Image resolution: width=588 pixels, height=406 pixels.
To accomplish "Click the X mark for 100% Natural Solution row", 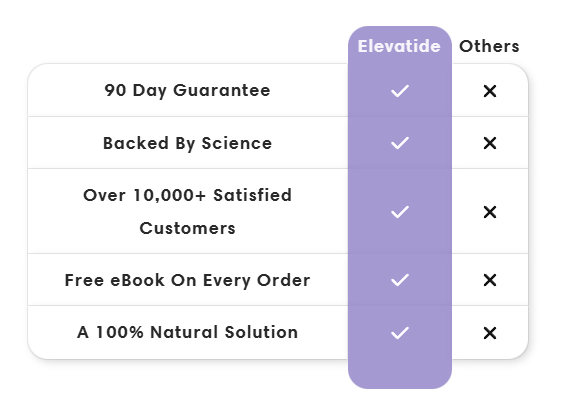I will click(x=490, y=333).
